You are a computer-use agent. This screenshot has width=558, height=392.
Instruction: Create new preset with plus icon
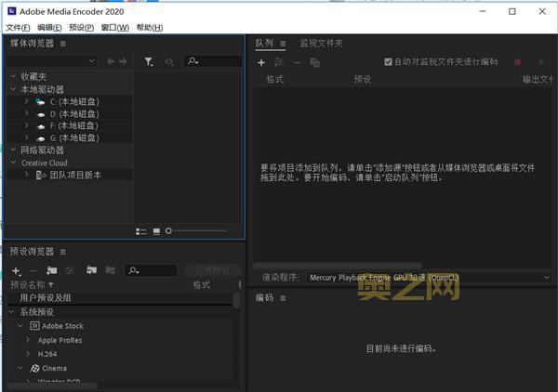(x=16, y=271)
